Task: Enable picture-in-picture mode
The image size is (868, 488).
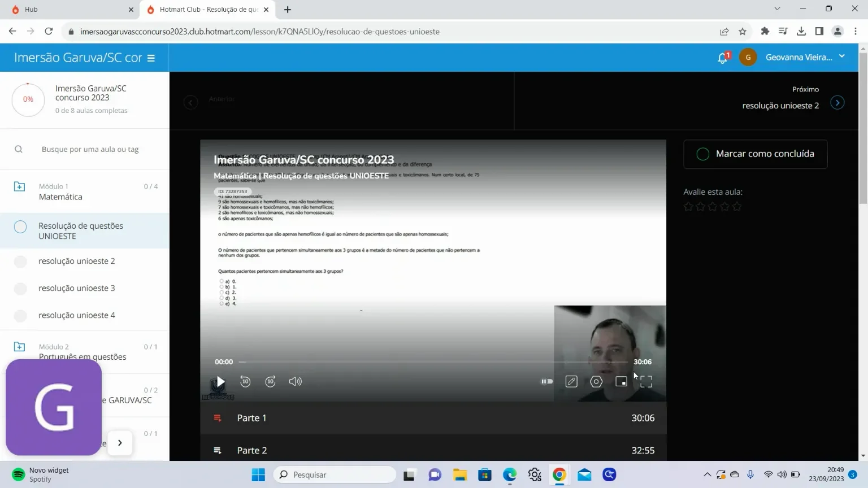Action: coord(621,382)
